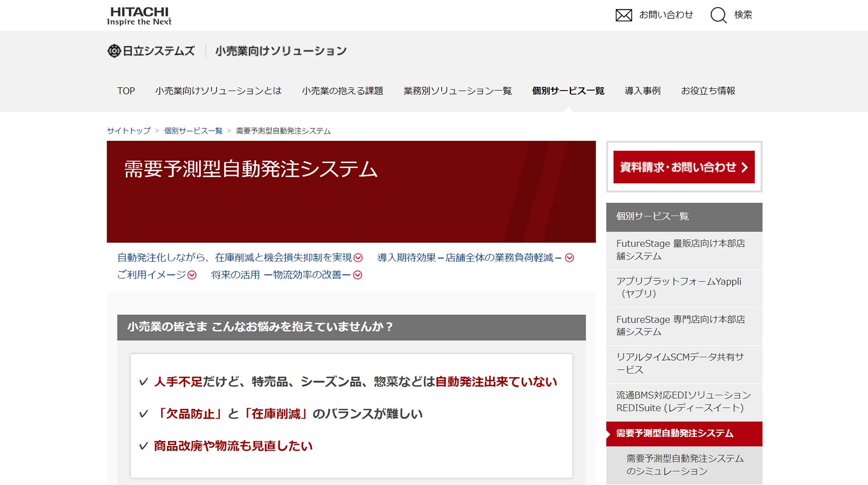Open 検索 text in header

[743, 15]
